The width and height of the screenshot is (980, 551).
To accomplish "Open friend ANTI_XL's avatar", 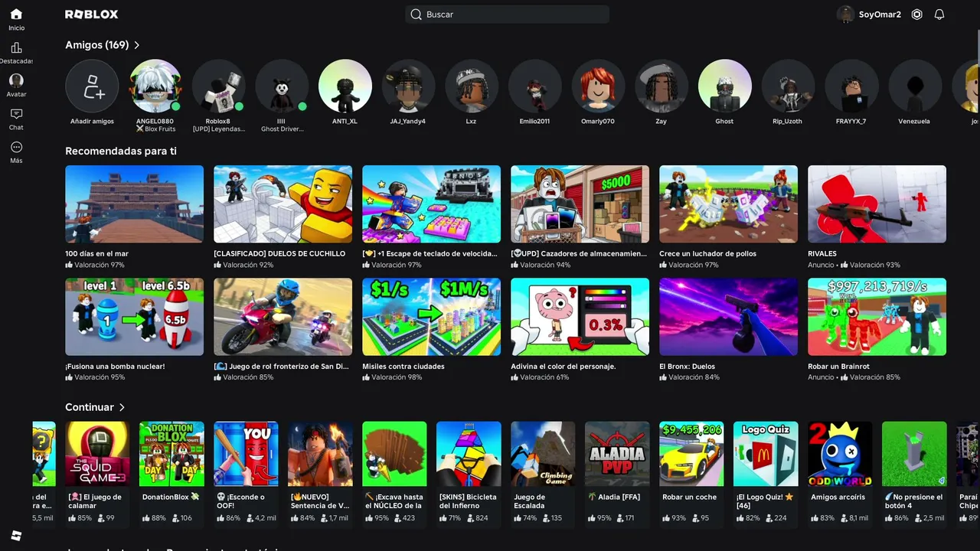I will pyautogui.click(x=345, y=86).
